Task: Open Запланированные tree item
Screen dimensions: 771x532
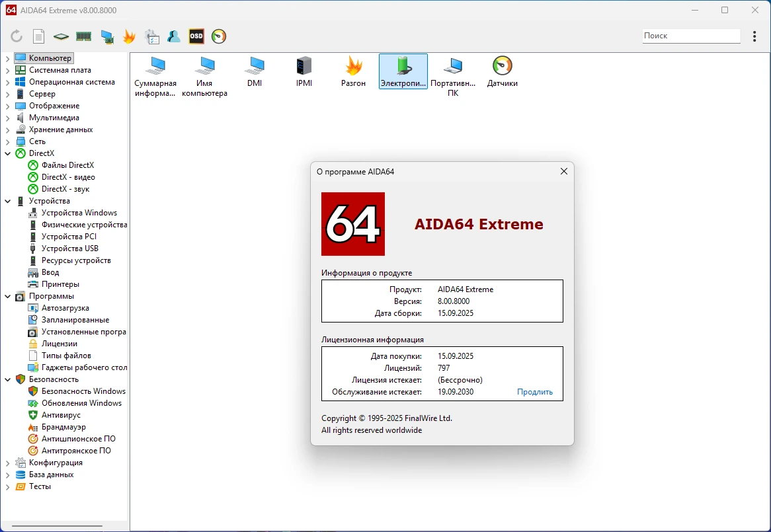Action: click(x=75, y=320)
